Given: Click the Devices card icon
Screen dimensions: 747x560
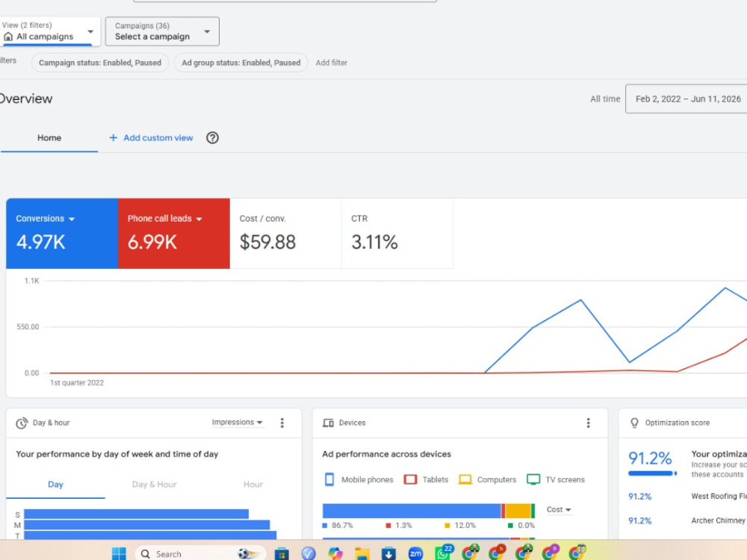Looking at the screenshot, I should [x=328, y=423].
